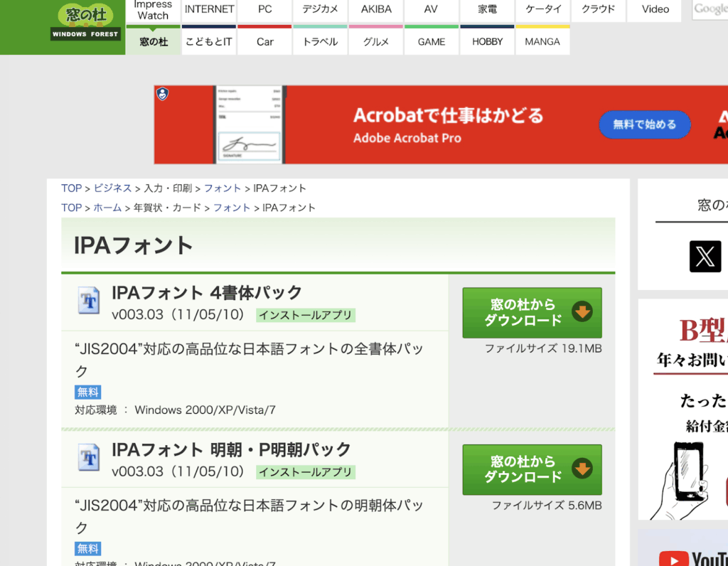Click インストールアプリ tag on 明朝・P明朝パック
Viewport: 728px width, 566px height.
(306, 472)
